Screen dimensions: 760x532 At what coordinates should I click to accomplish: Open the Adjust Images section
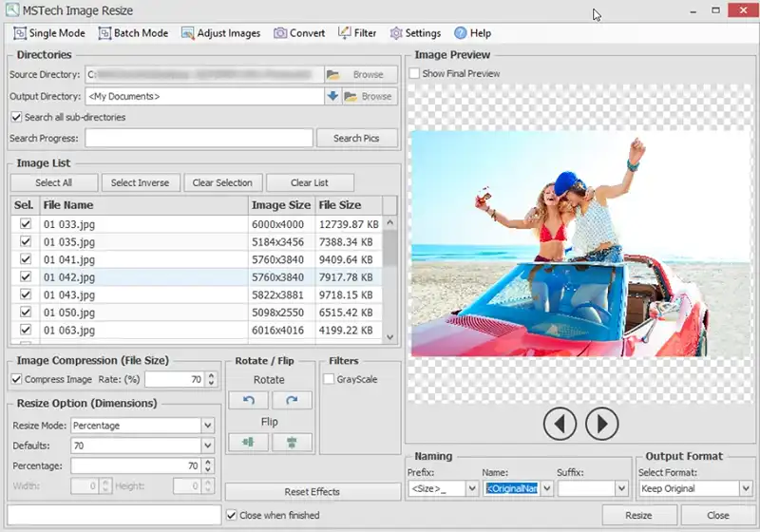tap(219, 33)
